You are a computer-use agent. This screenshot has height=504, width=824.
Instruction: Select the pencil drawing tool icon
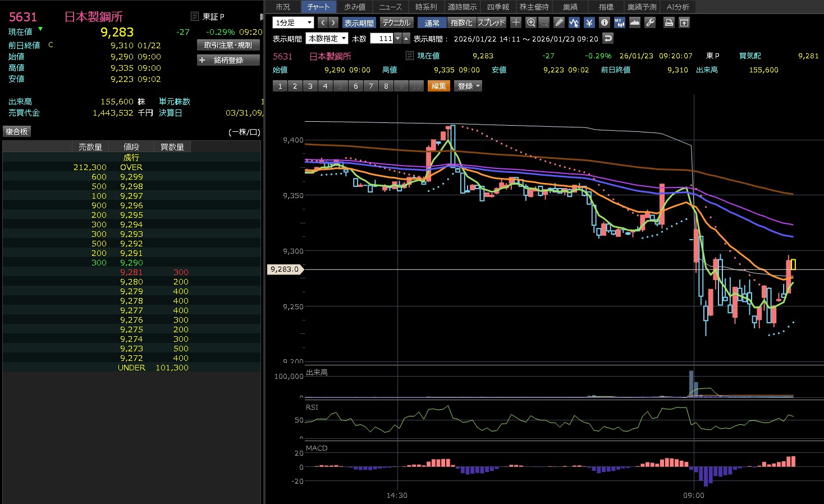coord(559,22)
